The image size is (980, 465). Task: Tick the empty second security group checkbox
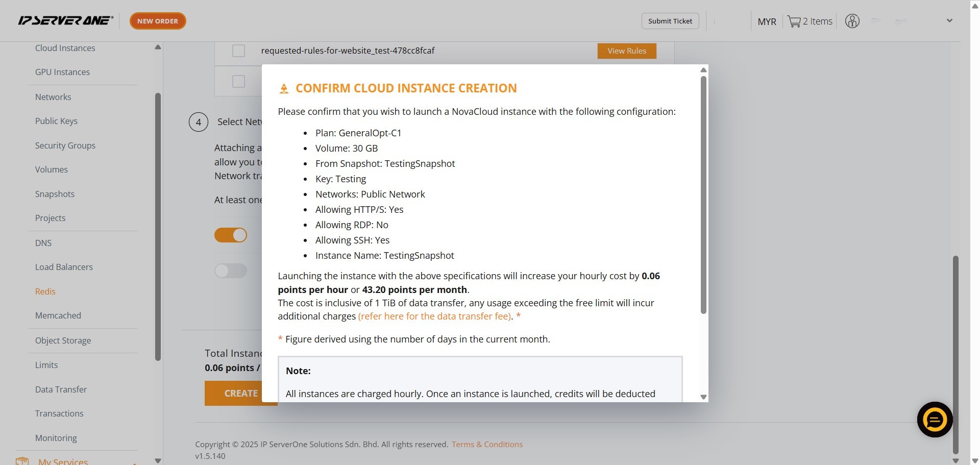[x=238, y=81]
